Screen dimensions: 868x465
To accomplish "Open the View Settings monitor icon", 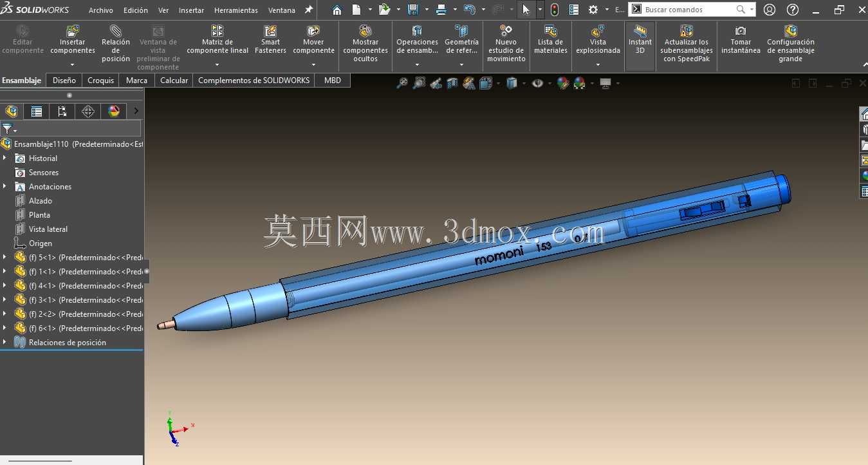I will click(x=605, y=83).
